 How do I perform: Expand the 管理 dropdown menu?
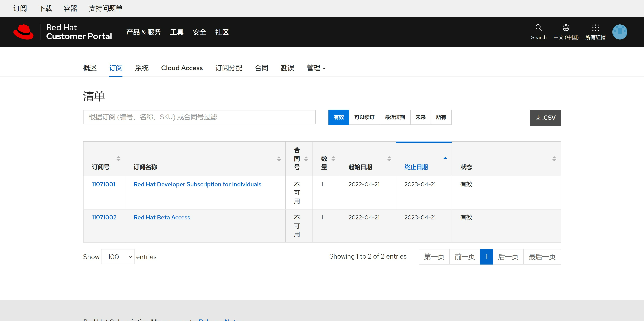(x=316, y=68)
